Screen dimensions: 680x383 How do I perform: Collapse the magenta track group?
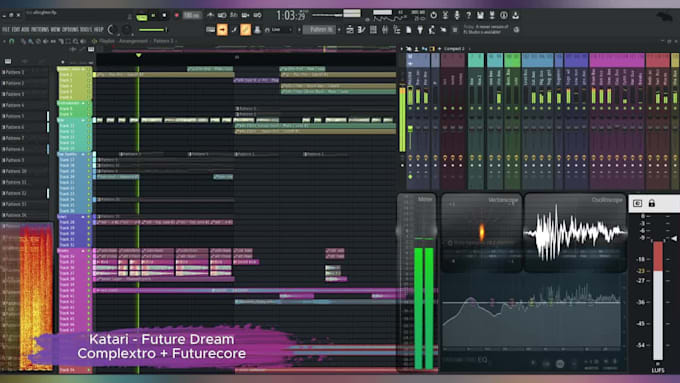click(84, 251)
